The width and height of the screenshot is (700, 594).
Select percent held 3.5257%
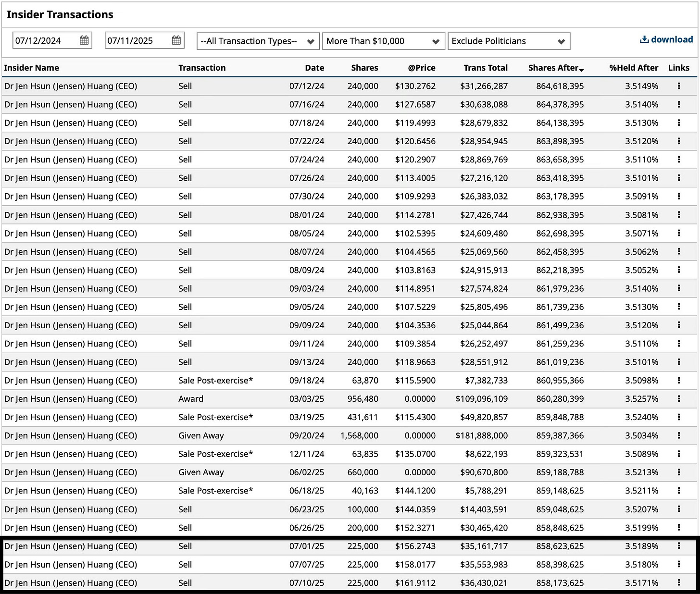(x=642, y=399)
